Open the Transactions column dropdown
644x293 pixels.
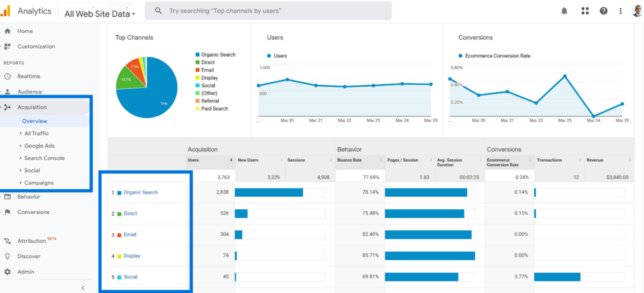(x=580, y=160)
